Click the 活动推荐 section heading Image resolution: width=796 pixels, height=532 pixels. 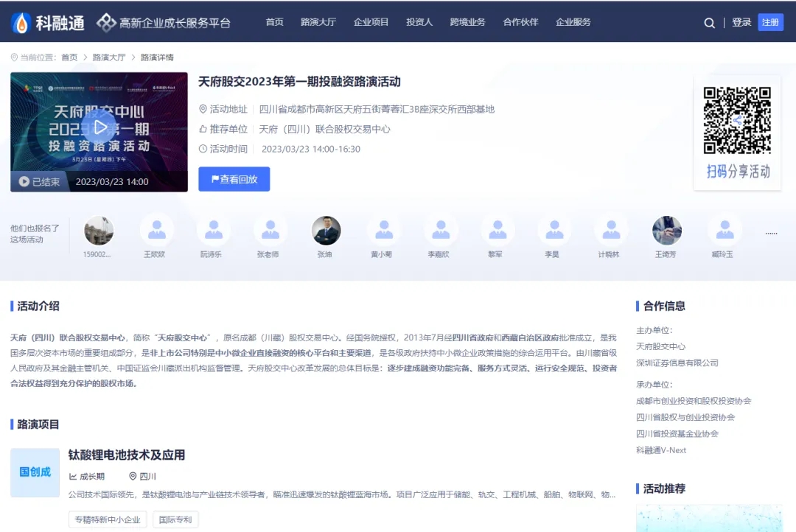point(664,489)
